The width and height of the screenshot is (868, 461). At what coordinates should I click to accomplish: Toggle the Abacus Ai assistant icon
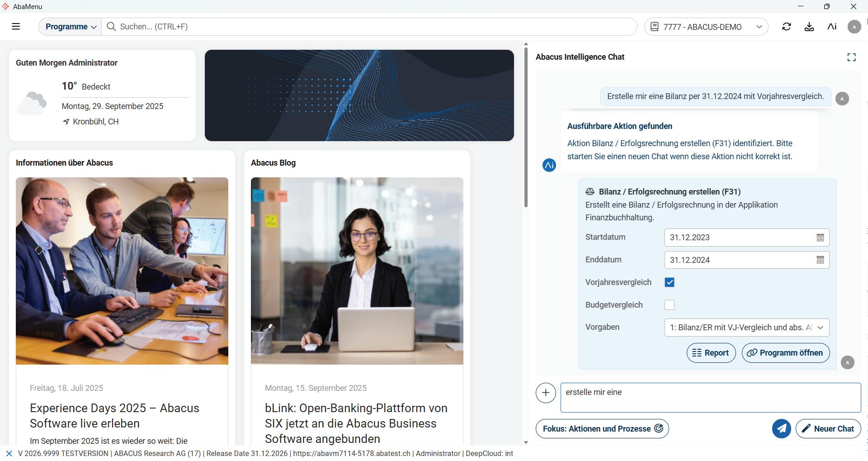832,27
